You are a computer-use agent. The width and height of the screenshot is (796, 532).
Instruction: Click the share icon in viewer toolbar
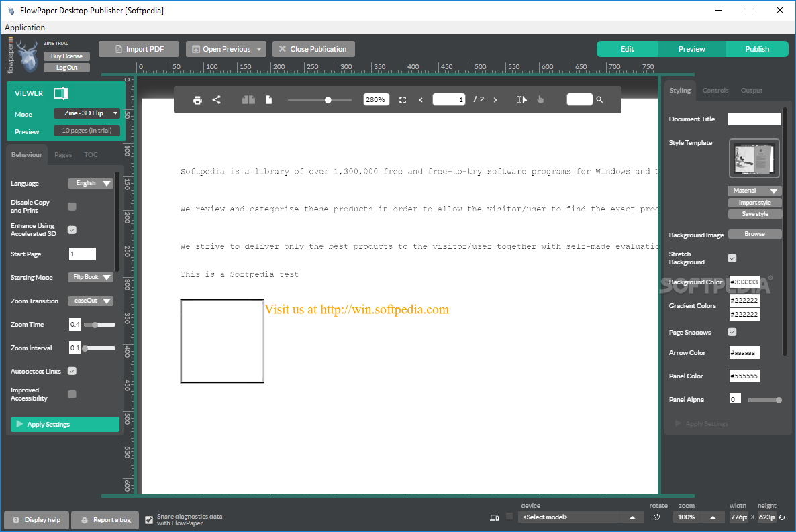pyautogui.click(x=216, y=99)
